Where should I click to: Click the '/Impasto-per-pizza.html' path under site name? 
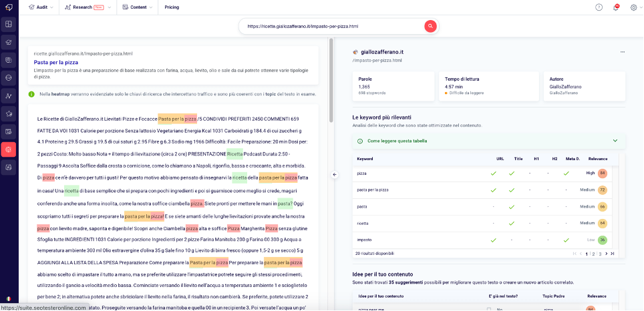pyautogui.click(x=377, y=60)
